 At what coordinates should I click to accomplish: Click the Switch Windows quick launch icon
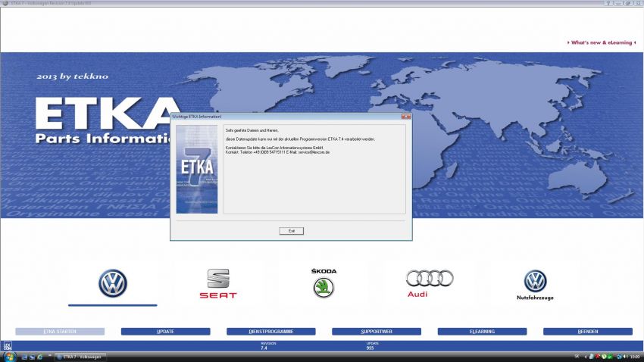[x=33, y=357]
